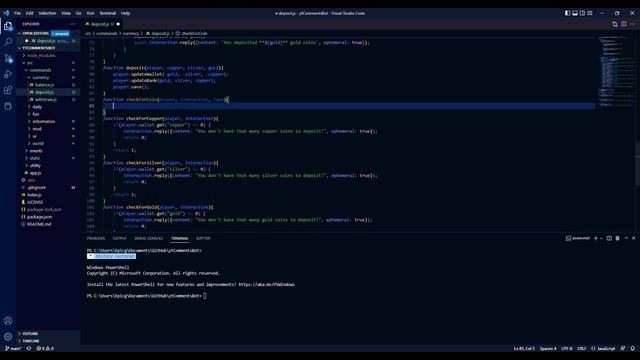This screenshot has width=640, height=360.
Task: Change language mode from JavaScript in status bar
Action: click(x=606, y=349)
